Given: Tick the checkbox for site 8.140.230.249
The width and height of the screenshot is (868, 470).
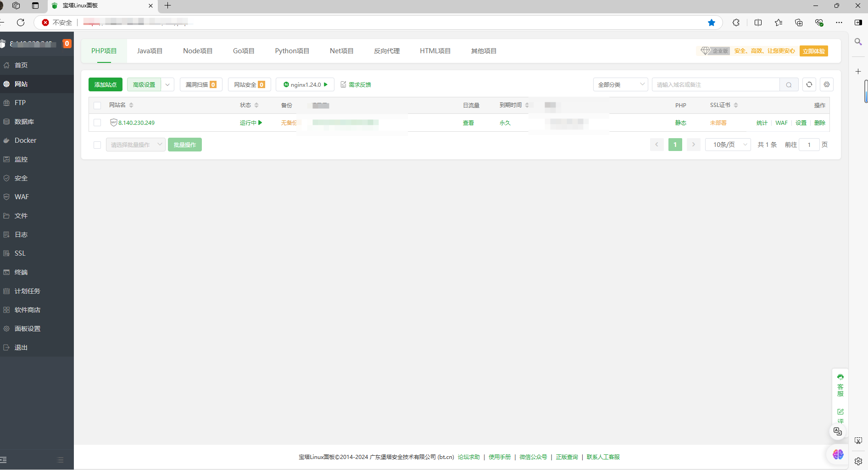Looking at the screenshot, I should 97,123.
